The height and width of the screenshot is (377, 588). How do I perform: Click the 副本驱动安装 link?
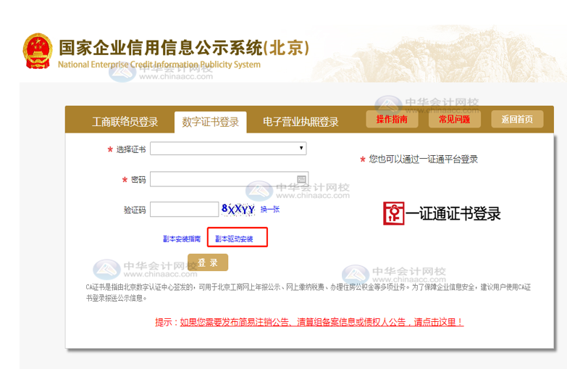234,239
